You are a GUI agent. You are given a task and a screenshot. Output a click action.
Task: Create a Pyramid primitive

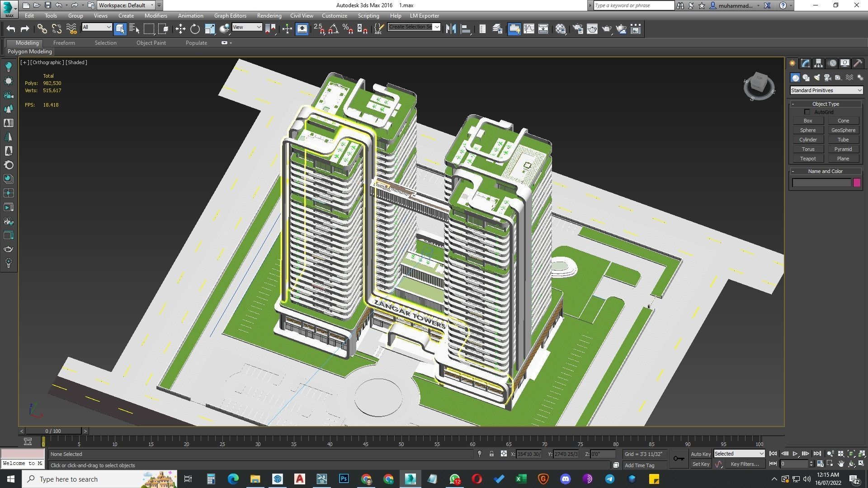coord(843,149)
